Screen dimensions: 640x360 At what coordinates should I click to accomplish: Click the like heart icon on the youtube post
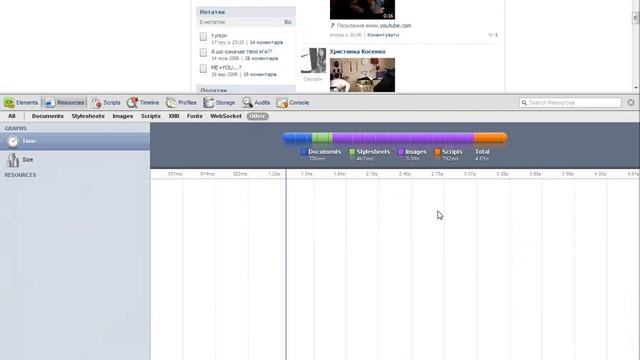click(491, 35)
